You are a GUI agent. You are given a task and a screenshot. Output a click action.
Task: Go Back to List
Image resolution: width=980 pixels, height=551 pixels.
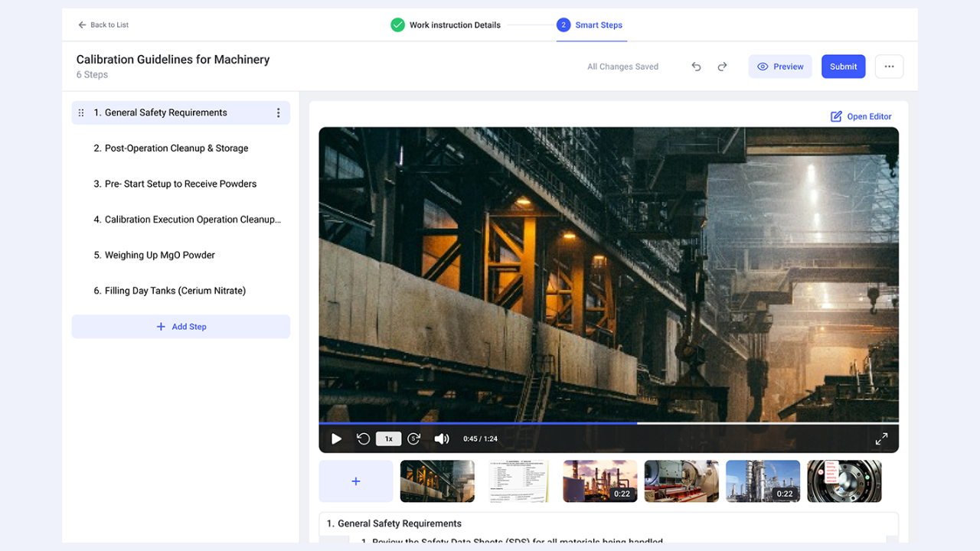click(x=103, y=25)
